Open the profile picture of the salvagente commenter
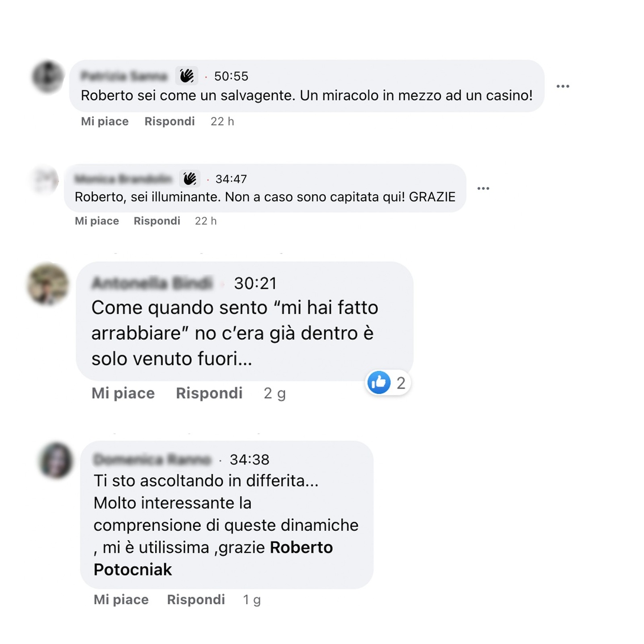 tap(48, 77)
